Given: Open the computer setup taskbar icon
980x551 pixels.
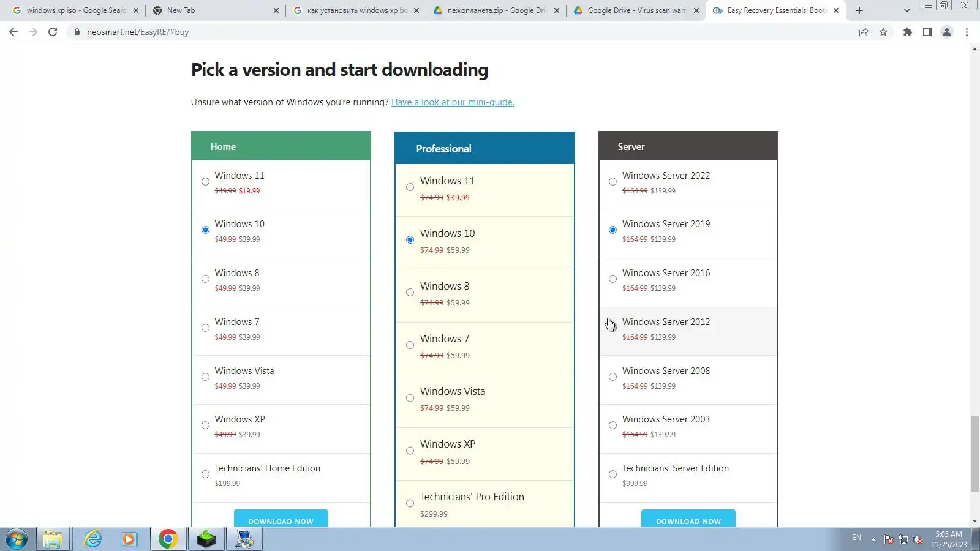Looking at the screenshot, I should [244, 539].
